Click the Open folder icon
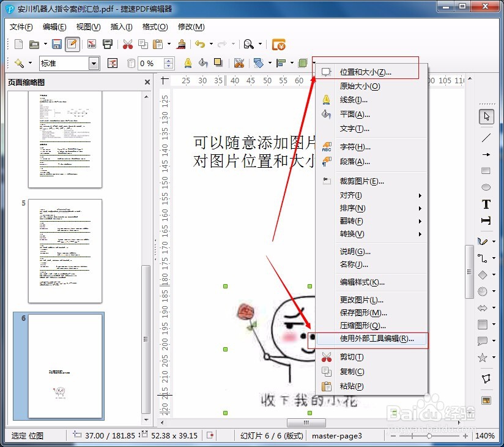This screenshot has height=447, width=504. (x=34, y=44)
